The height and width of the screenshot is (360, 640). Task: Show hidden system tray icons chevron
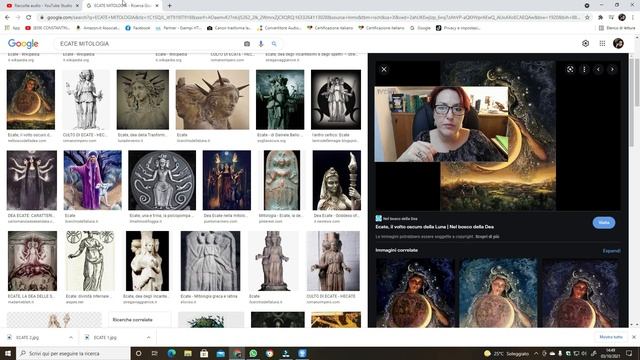[536, 353]
